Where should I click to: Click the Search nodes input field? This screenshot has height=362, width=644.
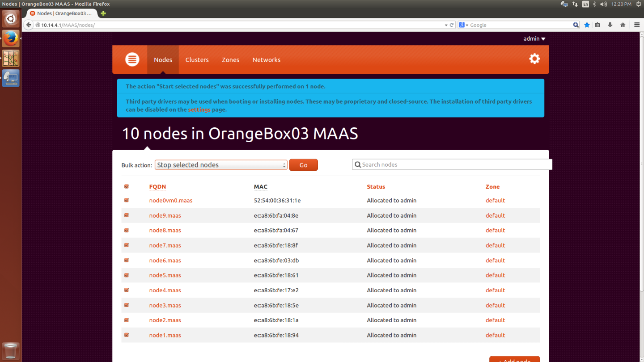click(x=452, y=164)
